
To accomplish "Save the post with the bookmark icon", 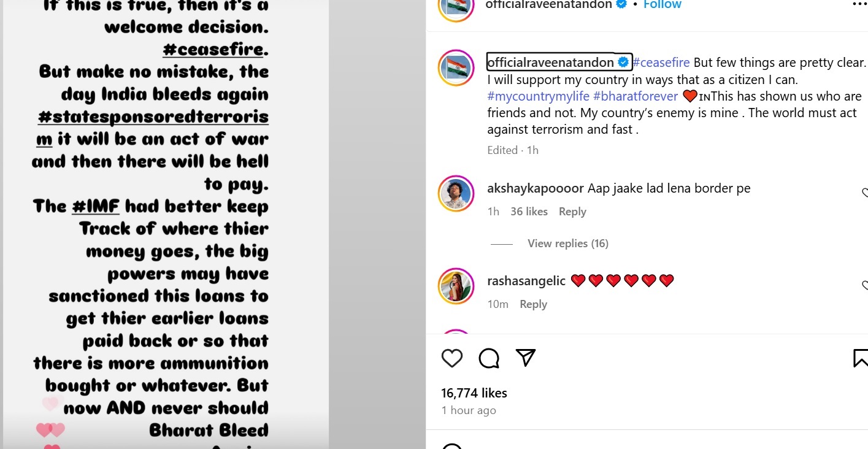I will tap(860, 358).
